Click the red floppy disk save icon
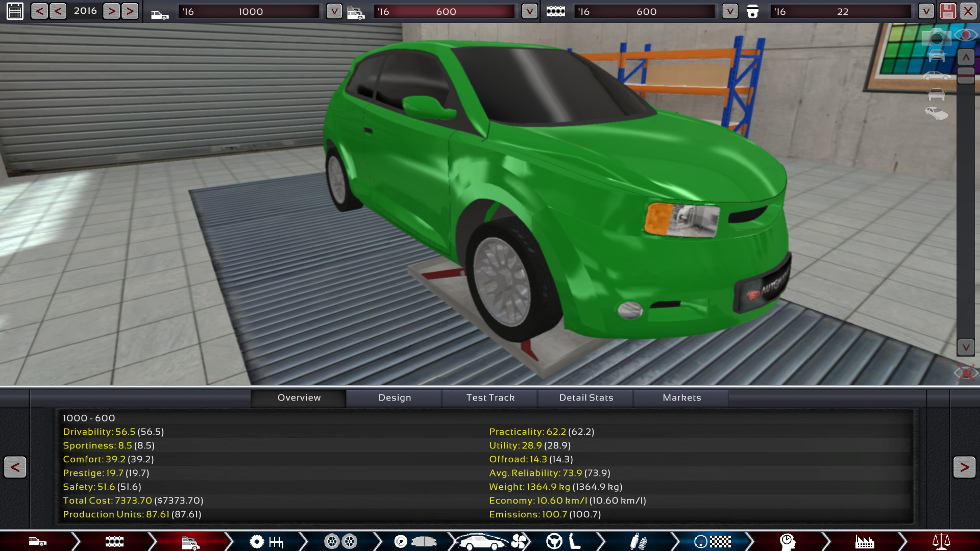 click(947, 11)
